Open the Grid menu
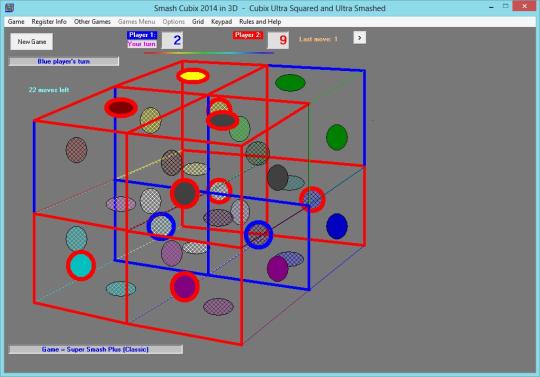The height and width of the screenshot is (377, 540). (198, 22)
